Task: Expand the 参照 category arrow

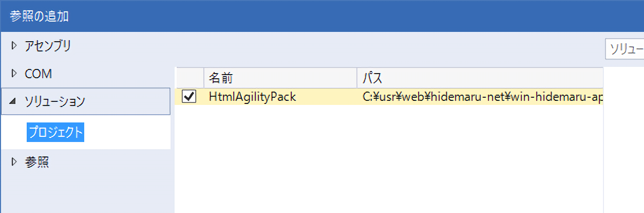Action: pos(14,163)
